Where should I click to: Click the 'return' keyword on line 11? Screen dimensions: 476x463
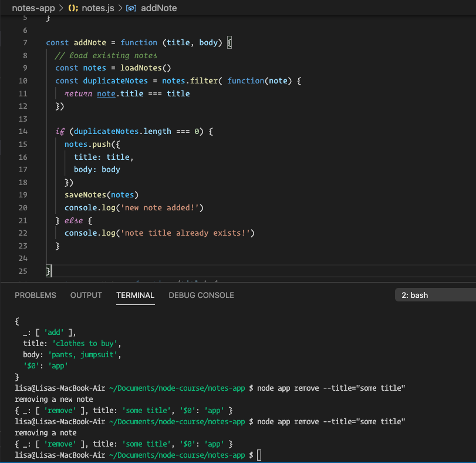click(x=78, y=93)
